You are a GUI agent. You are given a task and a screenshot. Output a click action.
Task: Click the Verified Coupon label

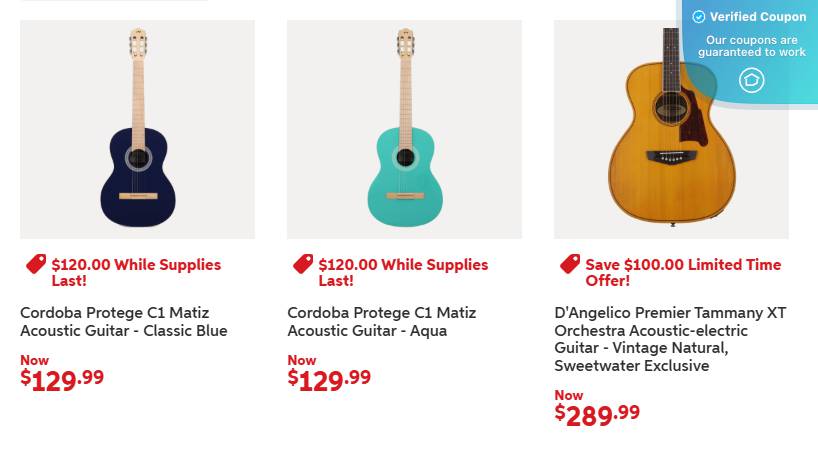(x=758, y=17)
